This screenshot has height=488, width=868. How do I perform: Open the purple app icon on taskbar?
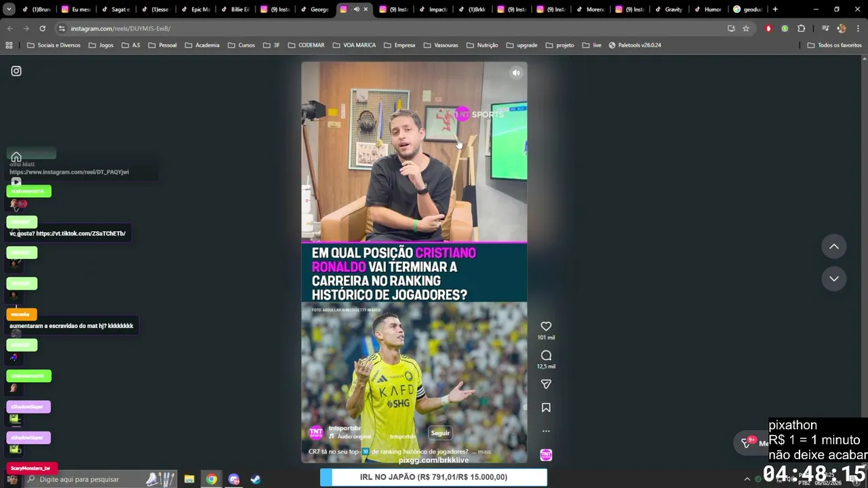(x=234, y=479)
